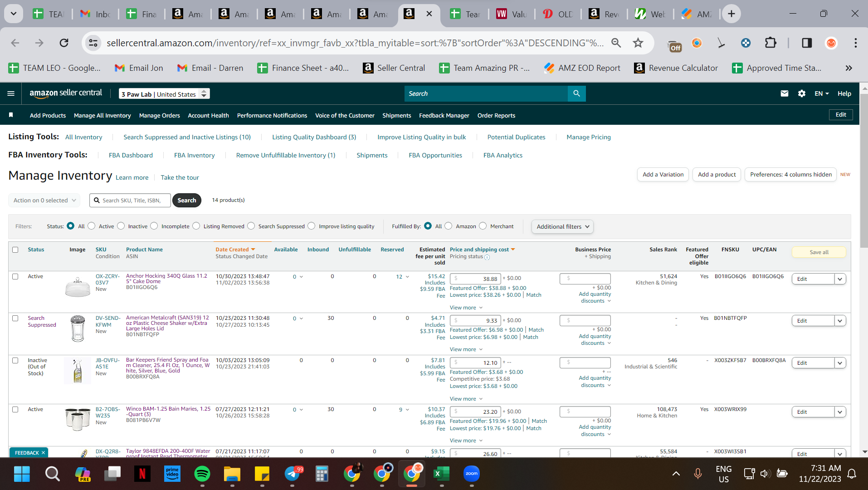Open Preferences: 4 columns hidden
The width and height of the screenshot is (868, 490).
click(790, 175)
